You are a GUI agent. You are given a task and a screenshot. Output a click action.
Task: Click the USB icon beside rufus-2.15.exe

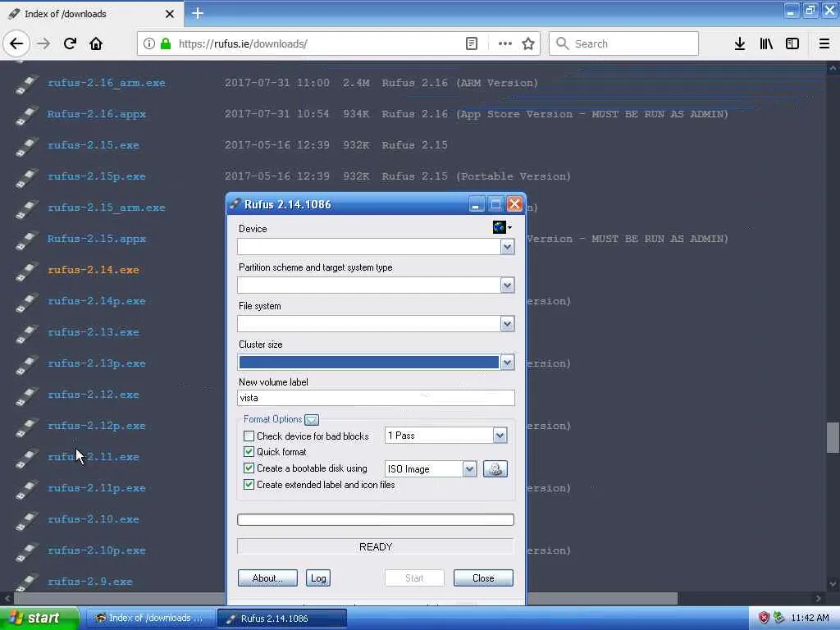[26, 146]
